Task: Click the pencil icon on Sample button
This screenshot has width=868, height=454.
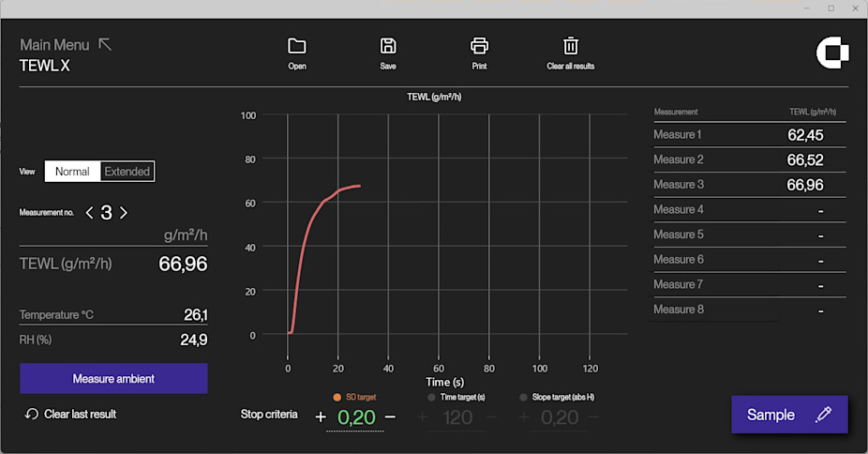Action: (x=823, y=415)
